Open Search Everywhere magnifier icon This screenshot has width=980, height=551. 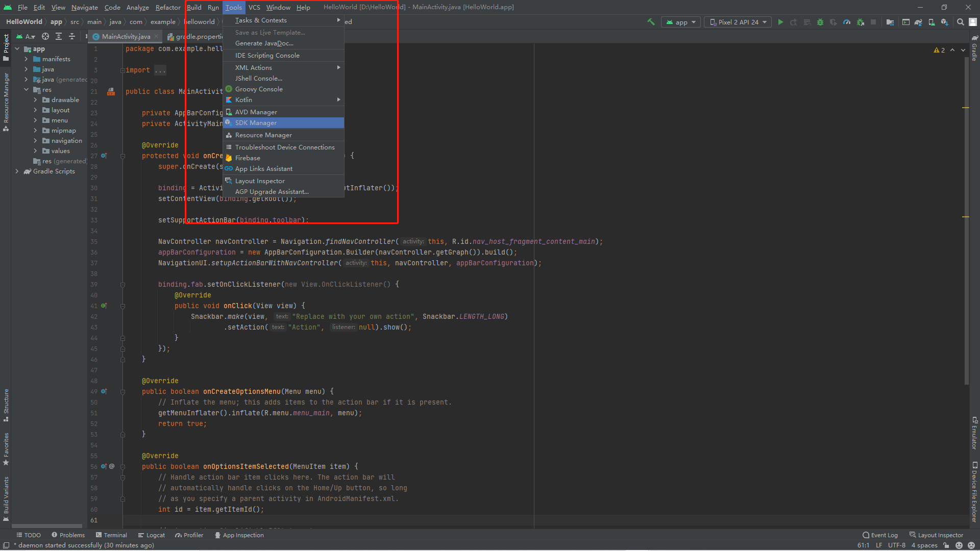point(960,22)
